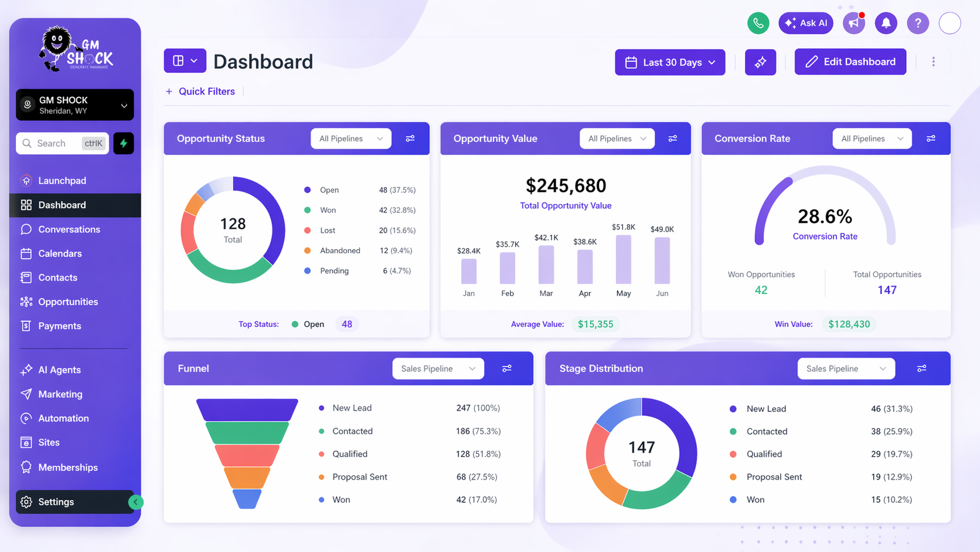This screenshot has height=552, width=980.
Task: Open Funnel filter settings icon
Action: coord(507,368)
